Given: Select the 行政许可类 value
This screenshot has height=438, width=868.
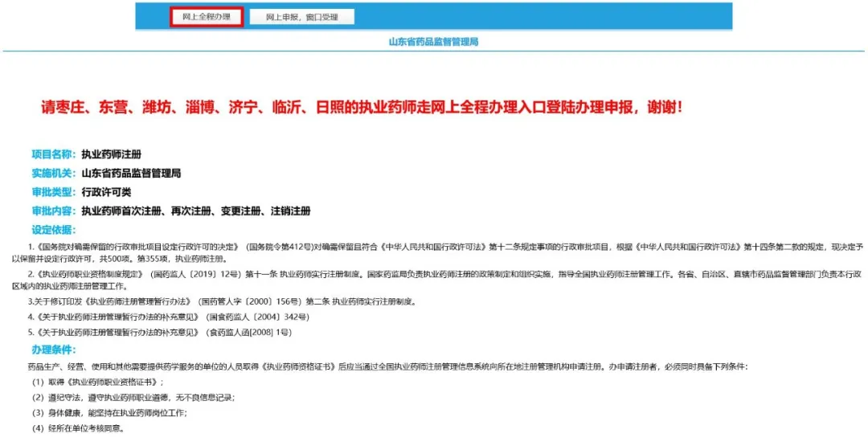Looking at the screenshot, I should tap(106, 192).
